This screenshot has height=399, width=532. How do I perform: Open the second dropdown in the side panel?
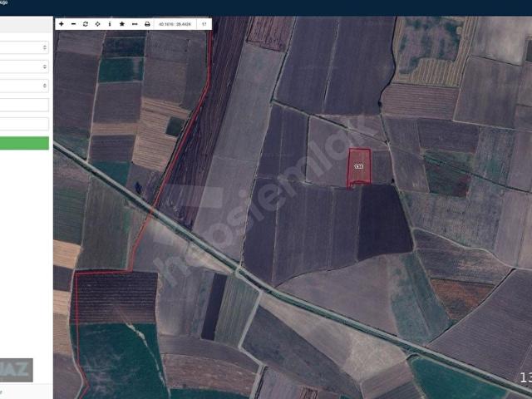(x=24, y=66)
